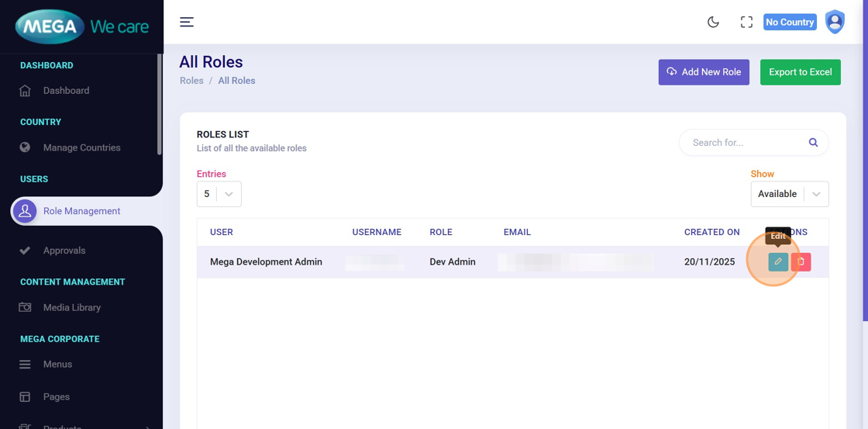The height and width of the screenshot is (429, 868).
Task: Click the edit pencil icon for Dev Admin
Action: pos(777,262)
